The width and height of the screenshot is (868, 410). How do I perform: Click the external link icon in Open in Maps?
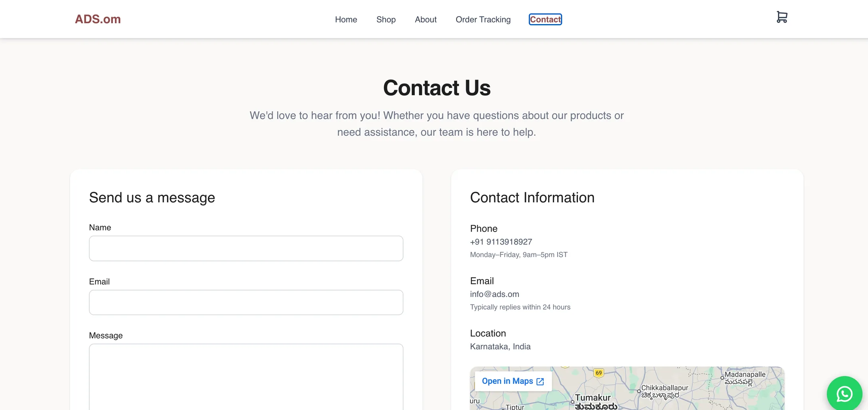click(x=540, y=381)
